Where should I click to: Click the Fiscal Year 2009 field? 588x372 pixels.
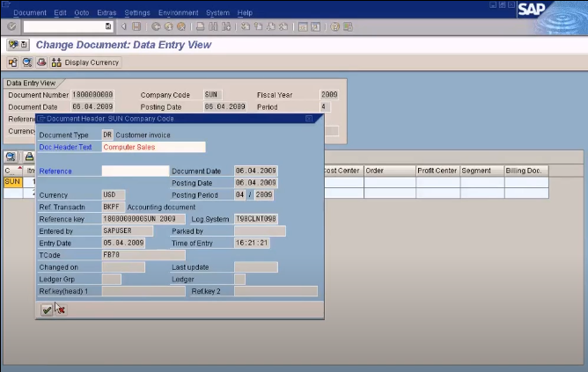point(329,95)
